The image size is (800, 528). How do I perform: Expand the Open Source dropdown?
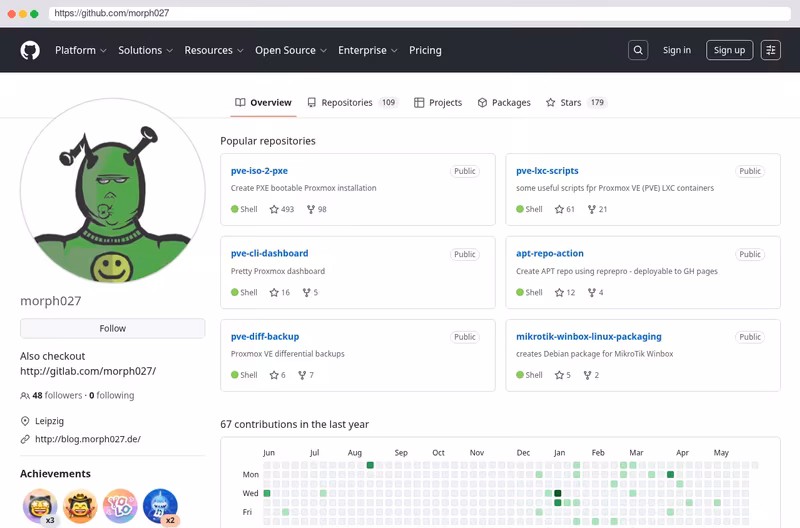[x=291, y=50]
